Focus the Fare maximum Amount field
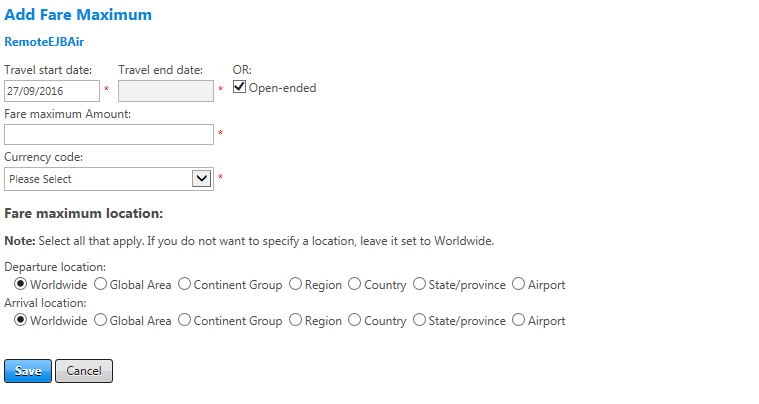759x404 pixels. 109,135
